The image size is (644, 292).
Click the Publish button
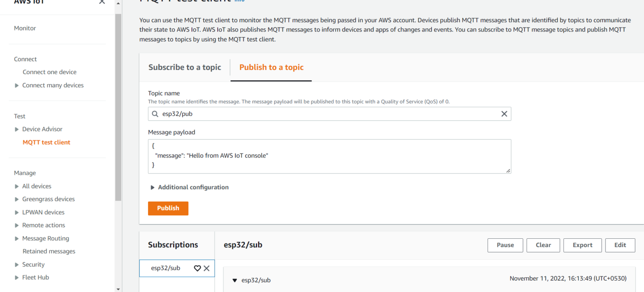[168, 208]
